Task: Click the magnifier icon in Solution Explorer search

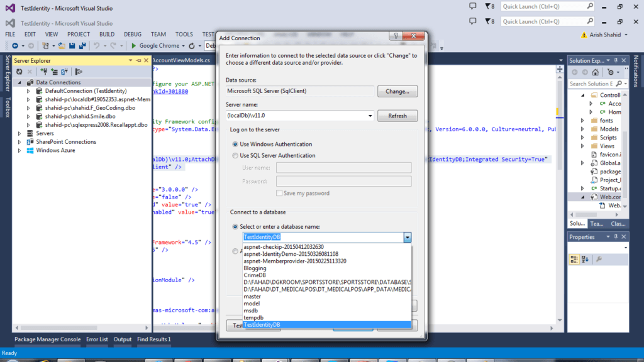Action: (619, 84)
